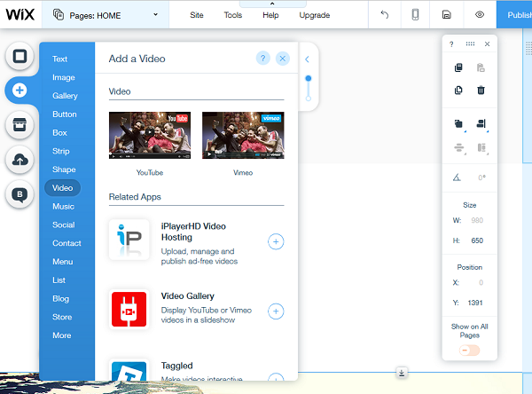Viewport: 532px width, 394px height.
Task: Select List in the Add menu
Action: coord(59,280)
